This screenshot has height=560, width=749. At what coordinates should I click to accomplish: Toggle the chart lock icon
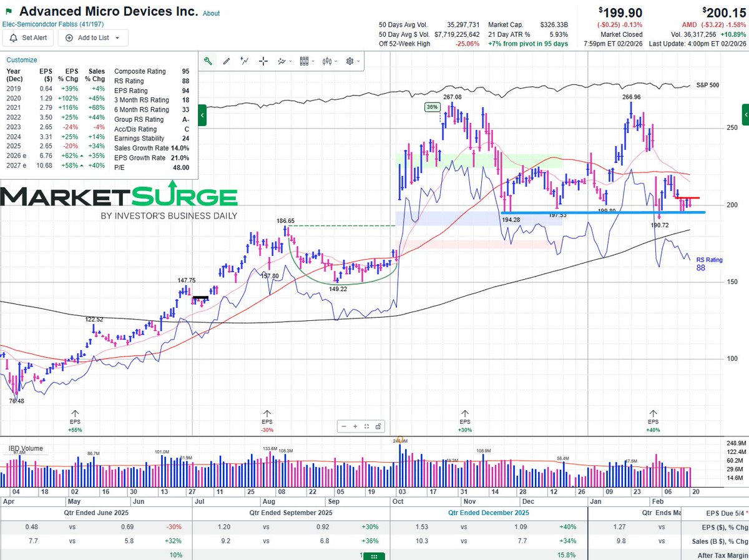378,426
